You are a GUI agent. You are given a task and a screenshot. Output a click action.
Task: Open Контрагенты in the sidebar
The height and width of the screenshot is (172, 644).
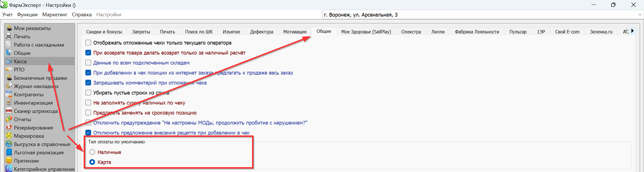click(29, 95)
